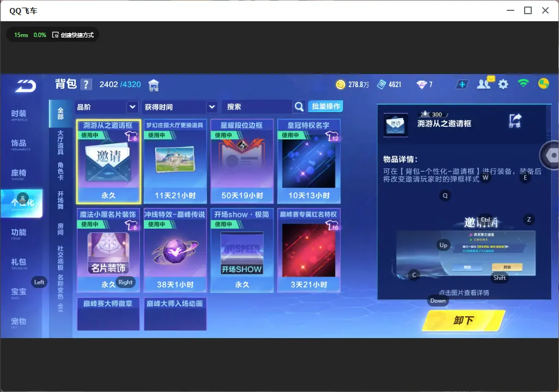Switch to the 开场舞 sub-tab
559x392 pixels.
60,200
